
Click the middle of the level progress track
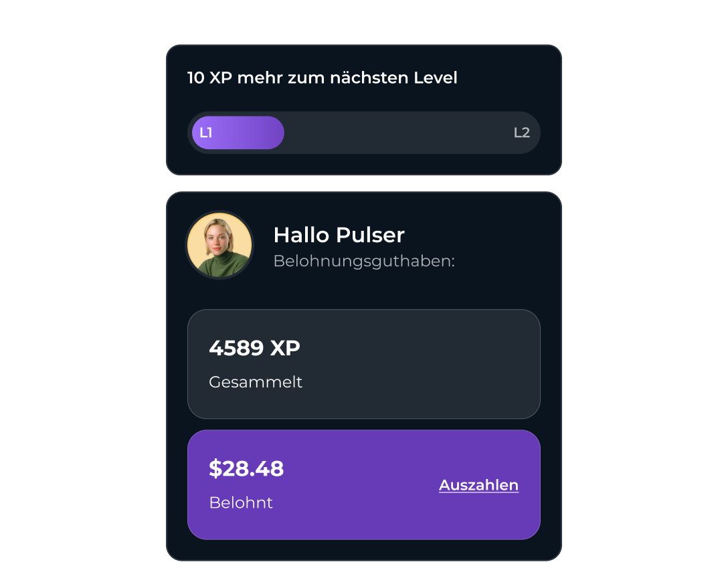[x=364, y=132]
